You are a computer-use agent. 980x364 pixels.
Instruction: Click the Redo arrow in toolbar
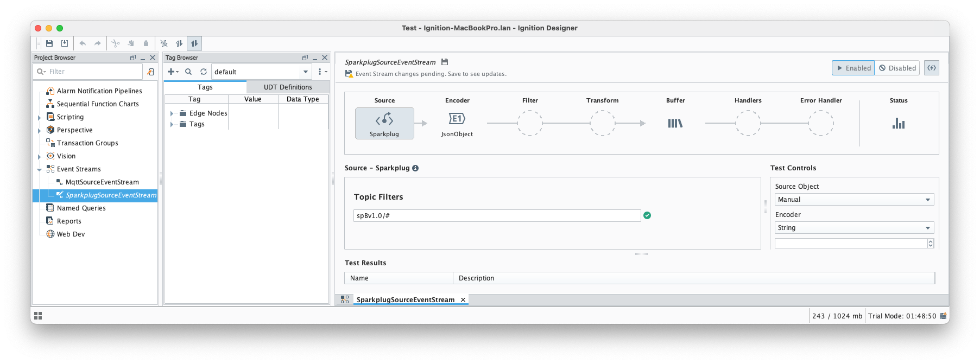point(98,43)
